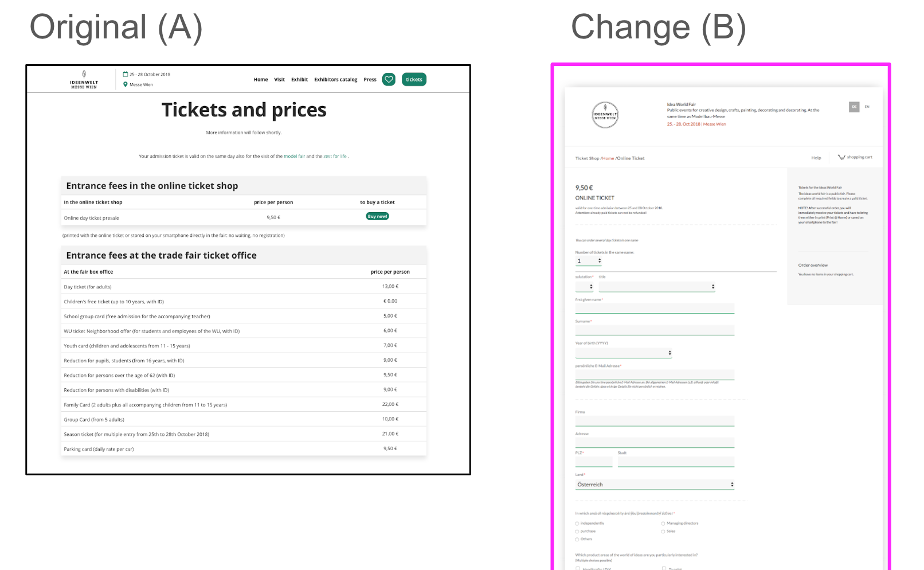Click the Surname input field

pyautogui.click(x=655, y=331)
